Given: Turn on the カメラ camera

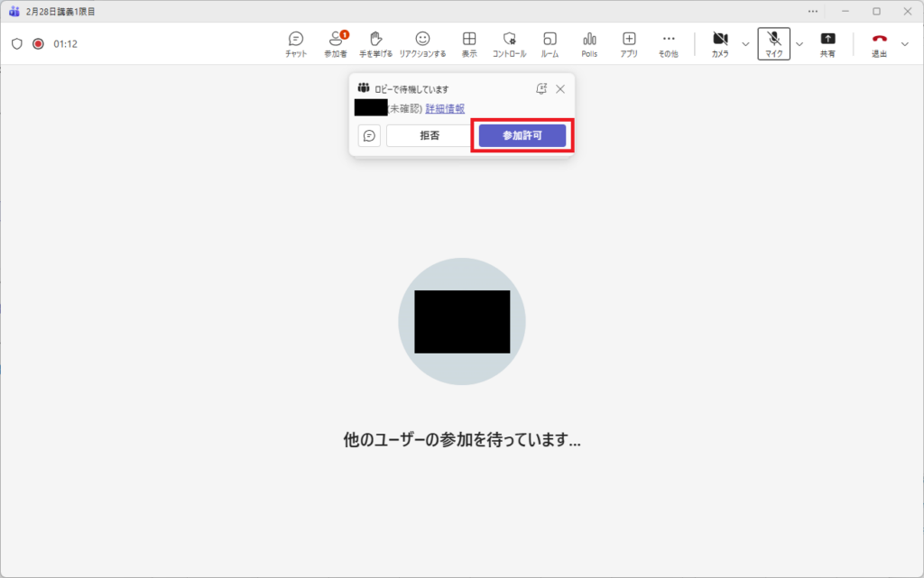Looking at the screenshot, I should 720,43.
